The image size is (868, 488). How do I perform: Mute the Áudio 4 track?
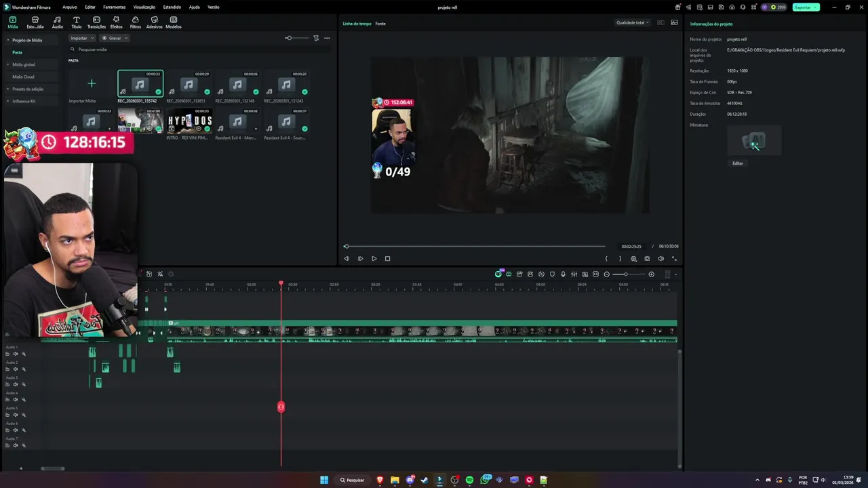[16, 400]
